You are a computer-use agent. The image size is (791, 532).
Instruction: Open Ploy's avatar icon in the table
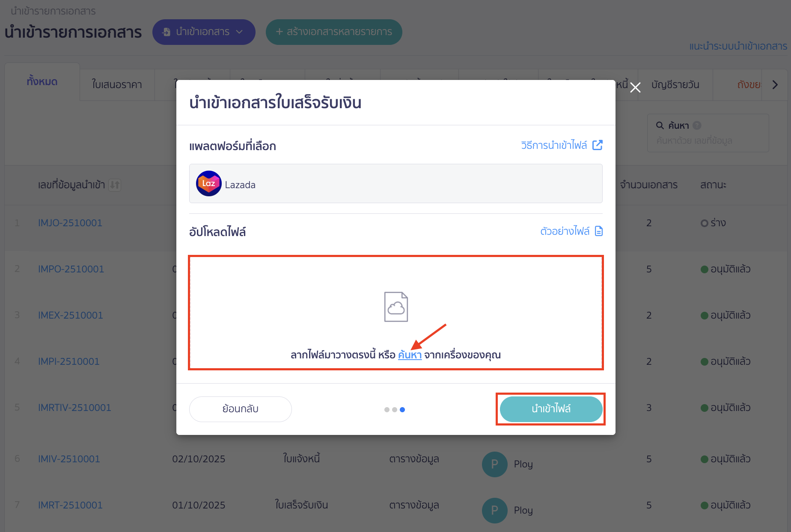[x=494, y=464]
